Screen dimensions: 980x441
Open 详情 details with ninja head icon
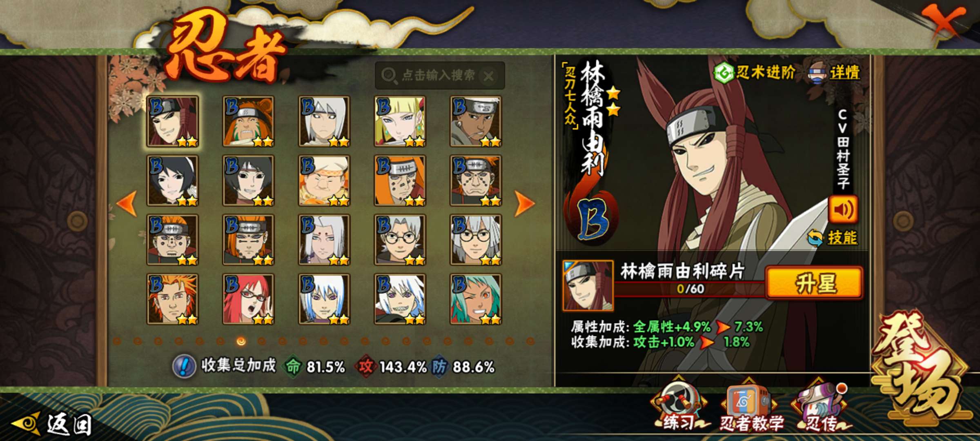834,73
